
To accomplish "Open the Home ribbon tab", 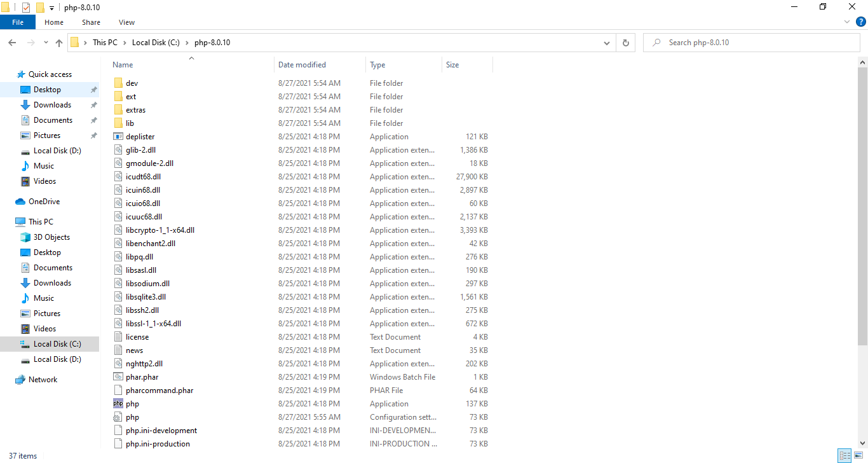I will coord(54,22).
